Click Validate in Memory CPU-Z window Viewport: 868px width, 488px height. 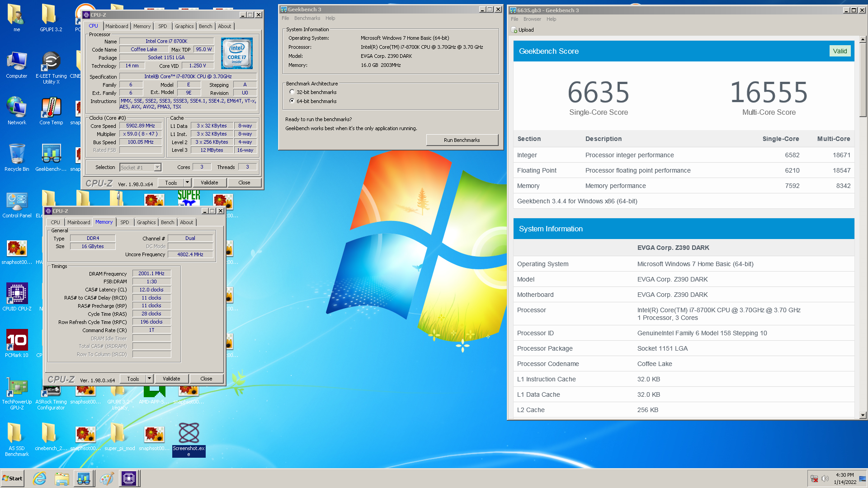click(x=171, y=379)
